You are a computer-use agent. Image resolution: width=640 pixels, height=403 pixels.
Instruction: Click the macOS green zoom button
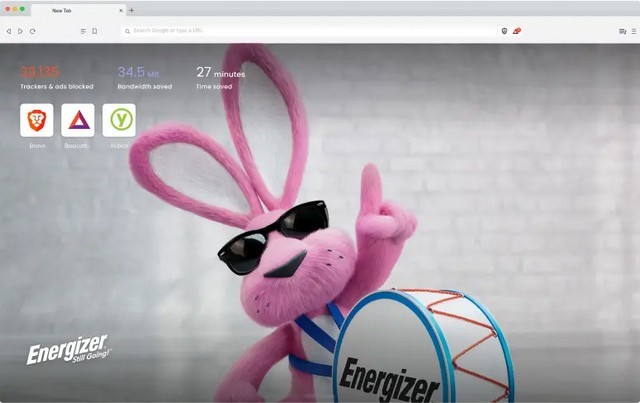pos(22,9)
